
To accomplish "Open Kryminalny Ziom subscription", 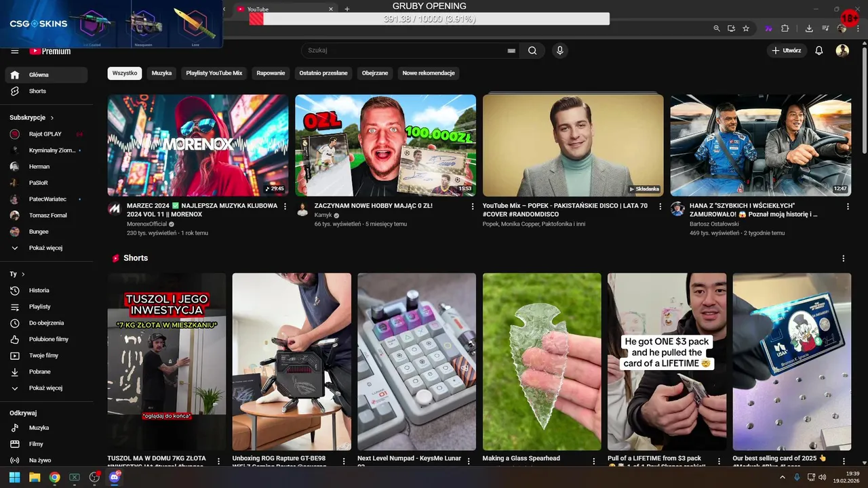I will (x=46, y=150).
